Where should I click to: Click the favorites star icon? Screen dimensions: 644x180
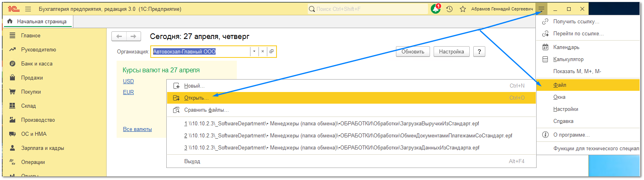click(463, 9)
